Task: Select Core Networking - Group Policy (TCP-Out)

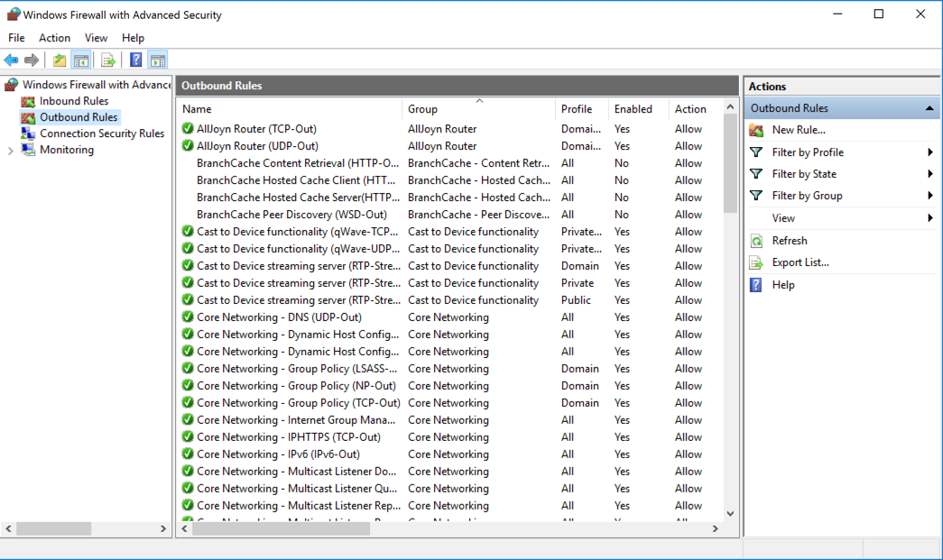Action: 299,402
